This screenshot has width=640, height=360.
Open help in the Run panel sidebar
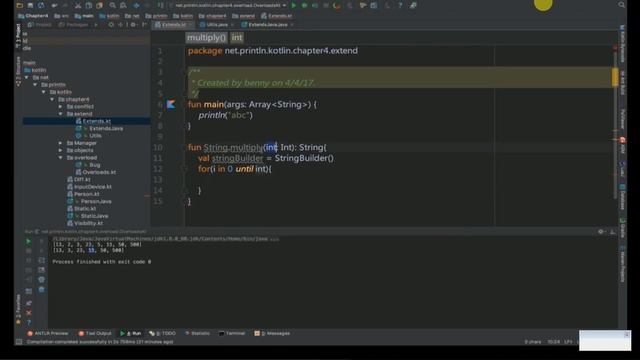[x=29, y=322]
